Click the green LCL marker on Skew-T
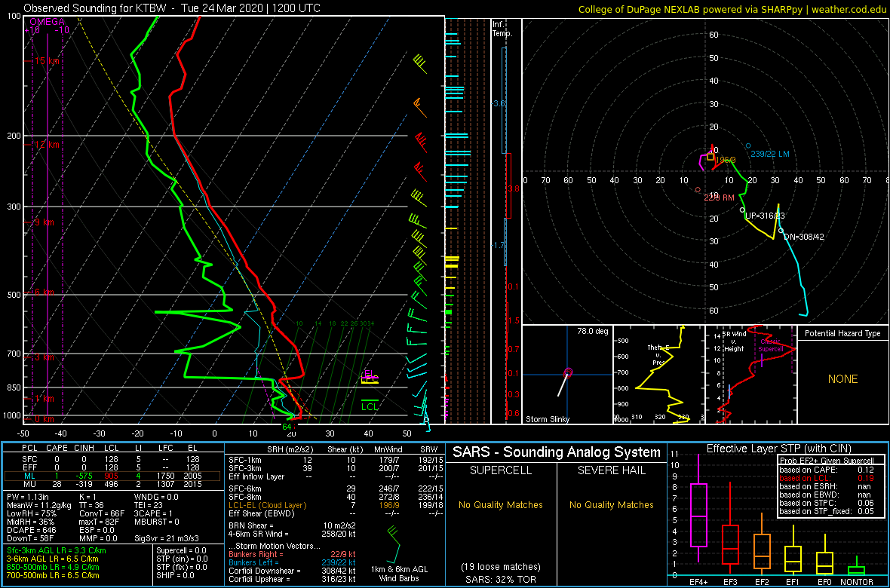Screen dimensions: 890x588 [370, 405]
